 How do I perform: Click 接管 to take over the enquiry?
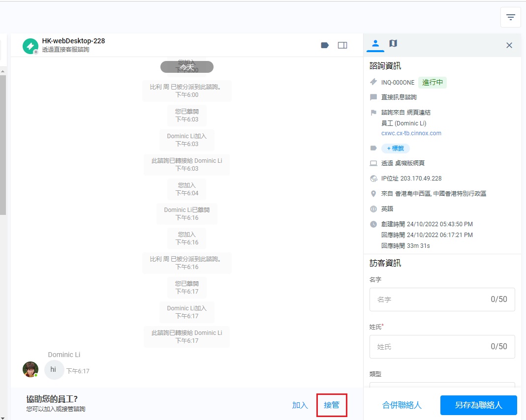332,405
